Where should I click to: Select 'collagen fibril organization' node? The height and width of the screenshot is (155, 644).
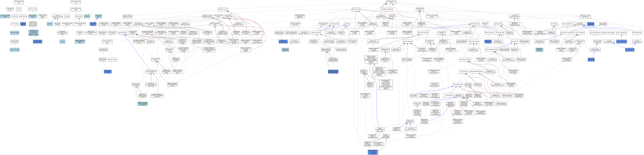point(285,50)
